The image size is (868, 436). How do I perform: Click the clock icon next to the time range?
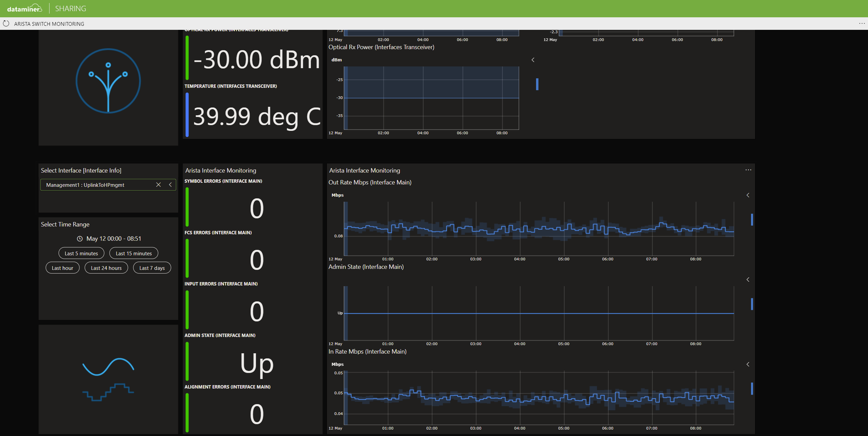80,239
